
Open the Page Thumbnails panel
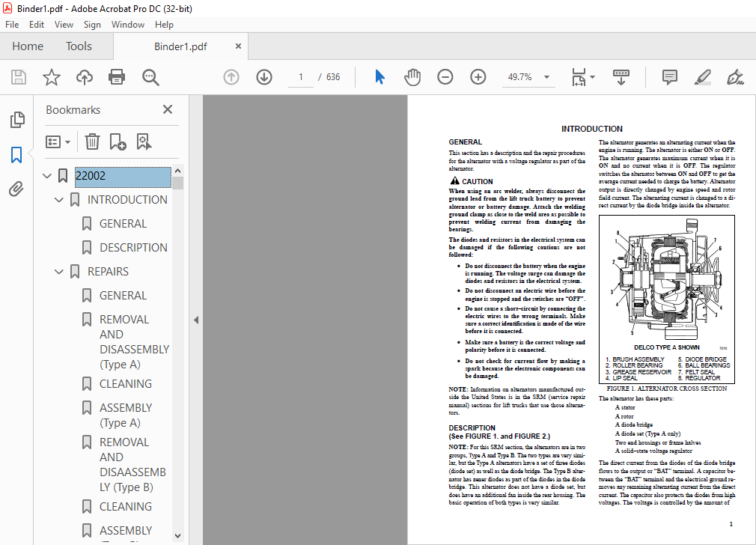[17, 120]
